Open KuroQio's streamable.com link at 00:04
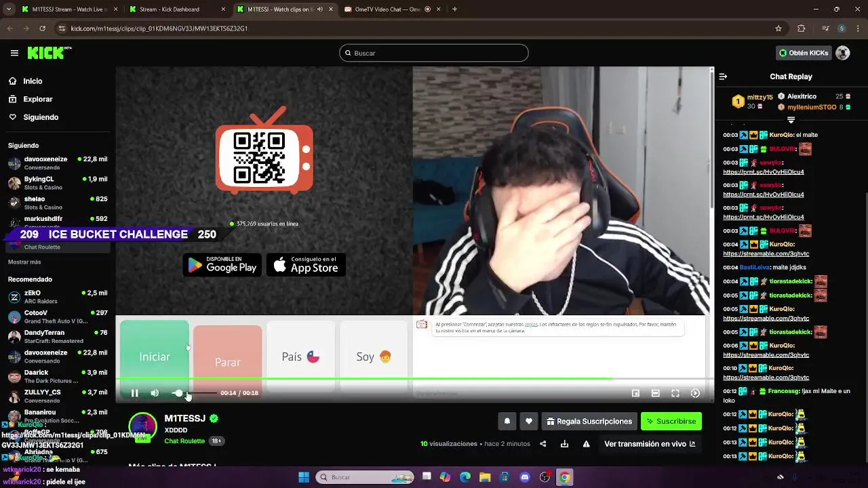 tap(766, 253)
